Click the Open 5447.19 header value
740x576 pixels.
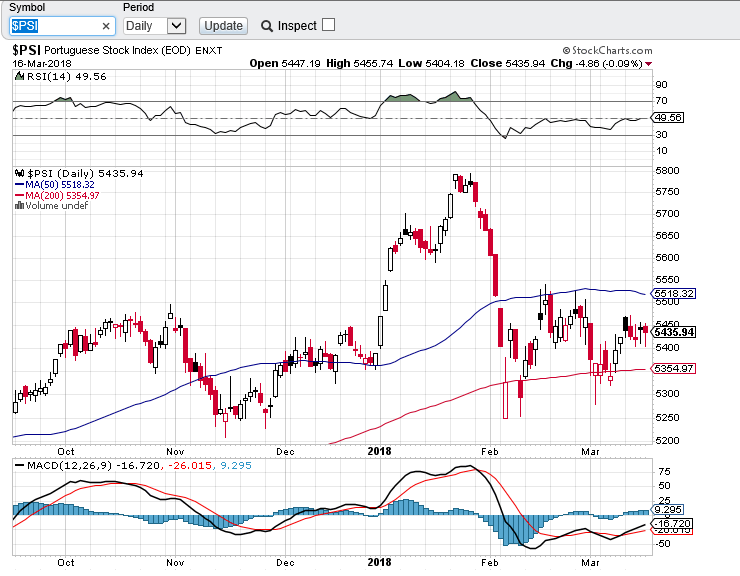tap(285, 63)
